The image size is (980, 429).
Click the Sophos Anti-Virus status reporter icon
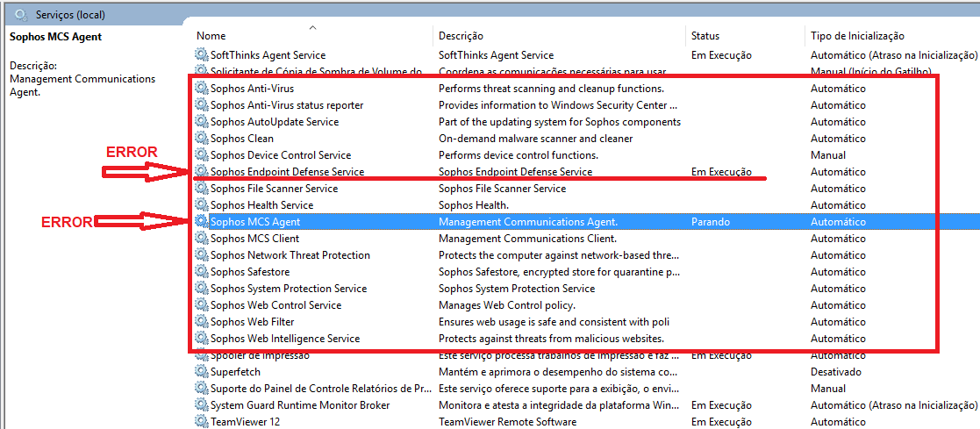coord(201,105)
